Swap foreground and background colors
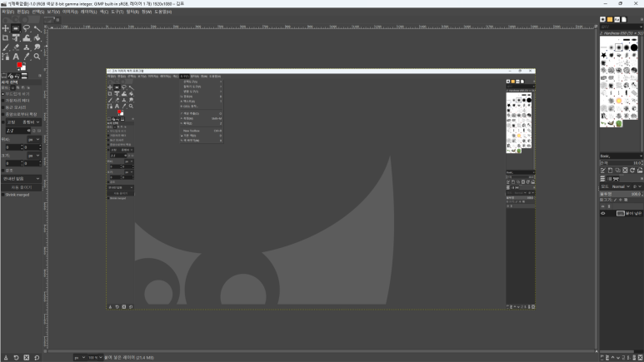This screenshot has height=362, width=644. (24, 63)
